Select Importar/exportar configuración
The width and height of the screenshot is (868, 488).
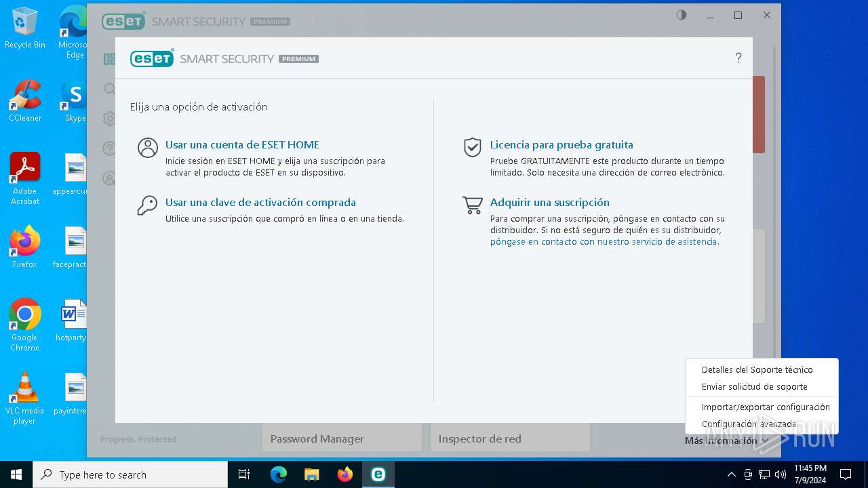(x=766, y=407)
